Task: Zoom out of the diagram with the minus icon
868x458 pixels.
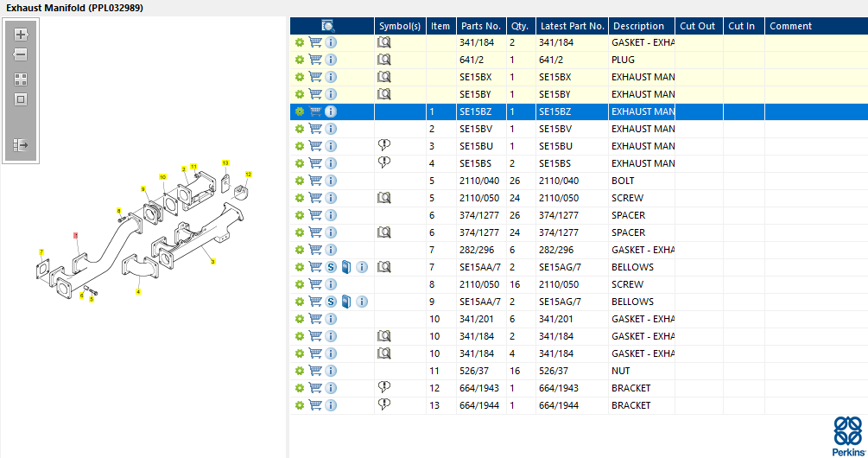Action: (x=21, y=54)
